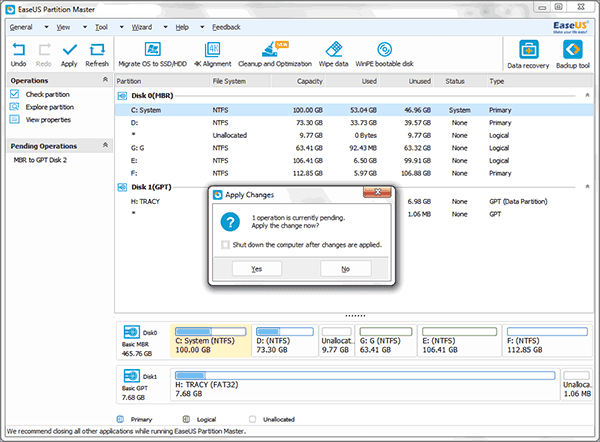Viewport: 600px width, 442px height.
Task: Close the Apply Changes dialog
Action: click(377, 192)
